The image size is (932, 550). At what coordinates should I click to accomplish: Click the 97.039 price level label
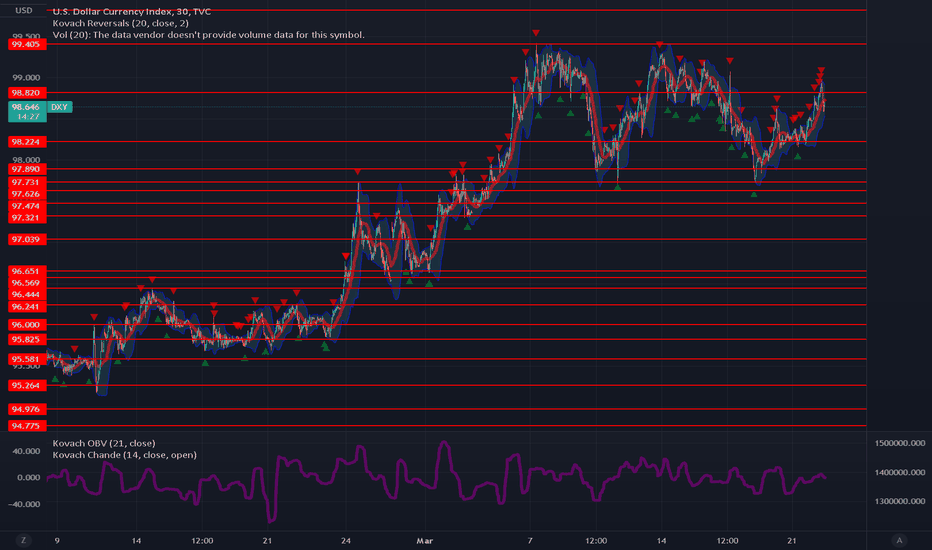27,239
